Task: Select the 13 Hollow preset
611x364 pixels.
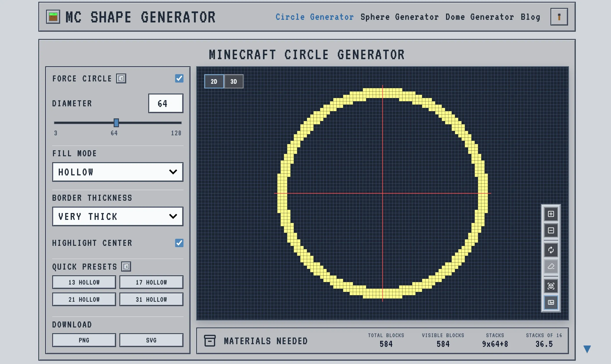Action: pyautogui.click(x=84, y=282)
